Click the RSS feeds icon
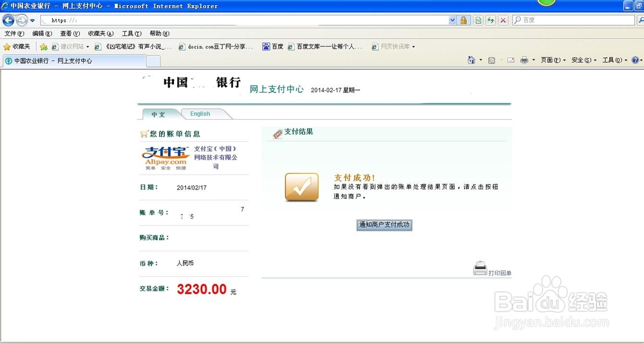The height and width of the screenshot is (344, 644). point(491,61)
